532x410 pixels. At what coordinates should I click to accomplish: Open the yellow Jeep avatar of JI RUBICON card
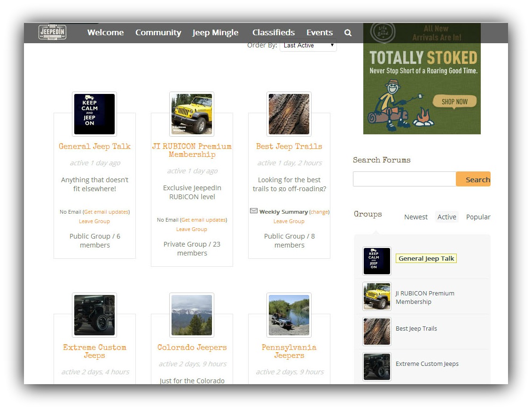pos(192,114)
